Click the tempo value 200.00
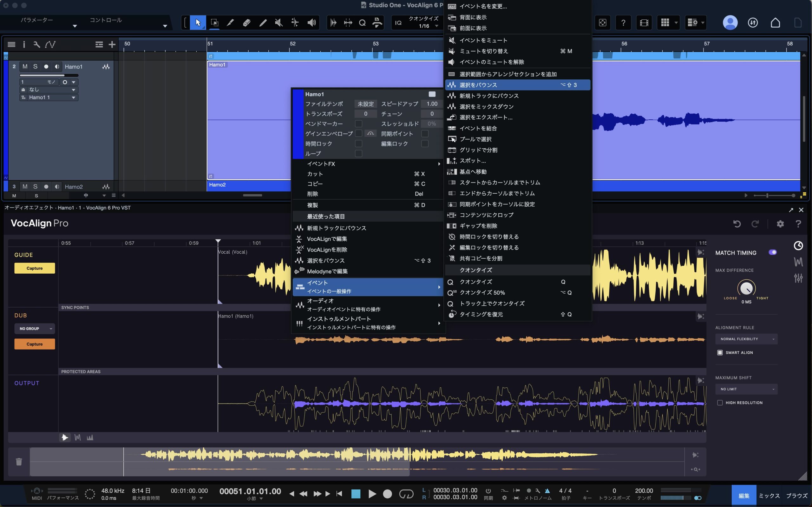812x507 pixels. [x=644, y=490]
